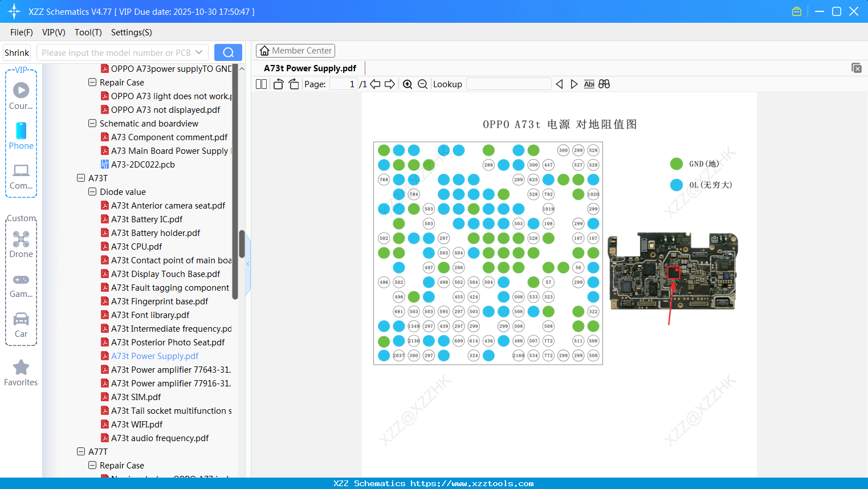Open A73t Anterior camera seat.pdf

pyautogui.click(x=168, y=206)
